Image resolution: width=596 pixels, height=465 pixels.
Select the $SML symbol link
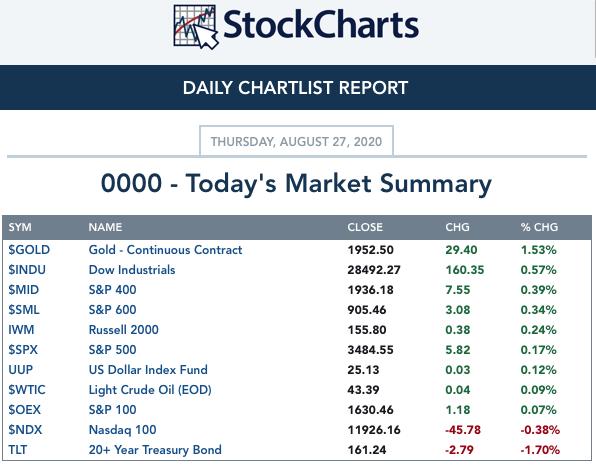coord(24,310)
